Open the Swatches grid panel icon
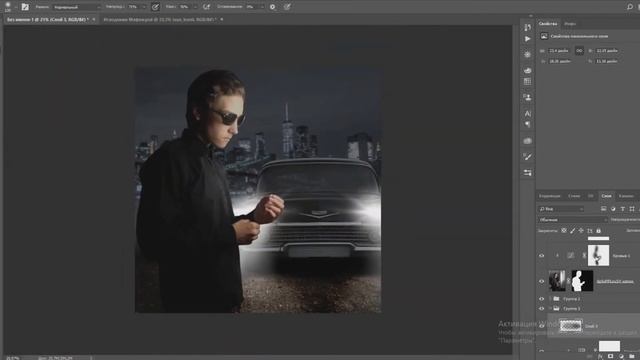640x360 pixels. (x=527, y=82)
